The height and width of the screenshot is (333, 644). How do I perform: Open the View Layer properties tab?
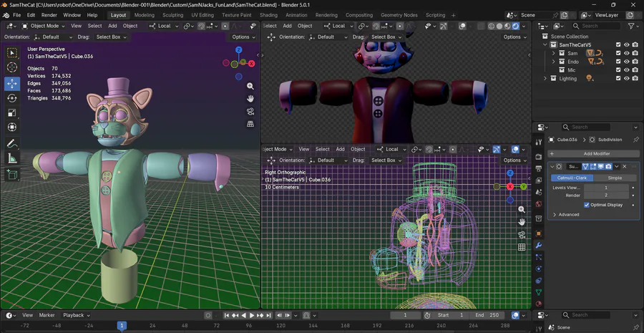click(538, 180)
